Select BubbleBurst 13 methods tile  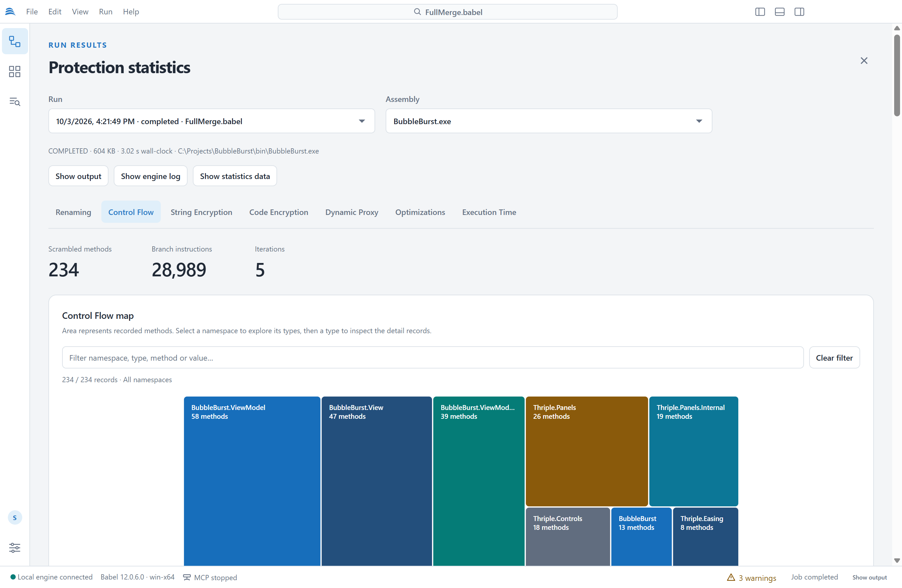[641, 537]
